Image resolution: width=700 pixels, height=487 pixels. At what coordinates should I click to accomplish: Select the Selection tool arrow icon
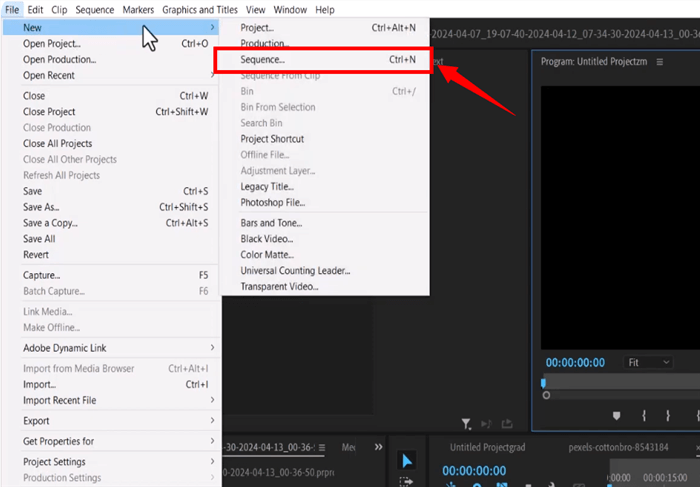pos(407,461)
